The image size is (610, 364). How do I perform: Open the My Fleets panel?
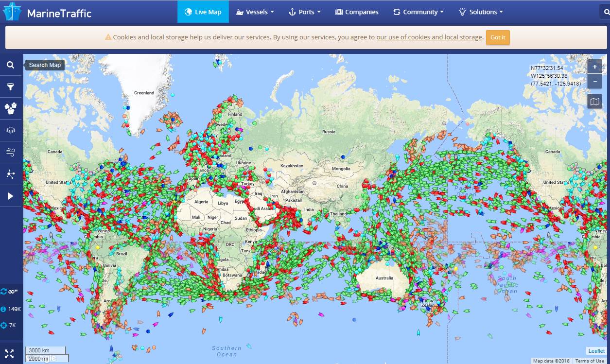(x=11, y=108)
